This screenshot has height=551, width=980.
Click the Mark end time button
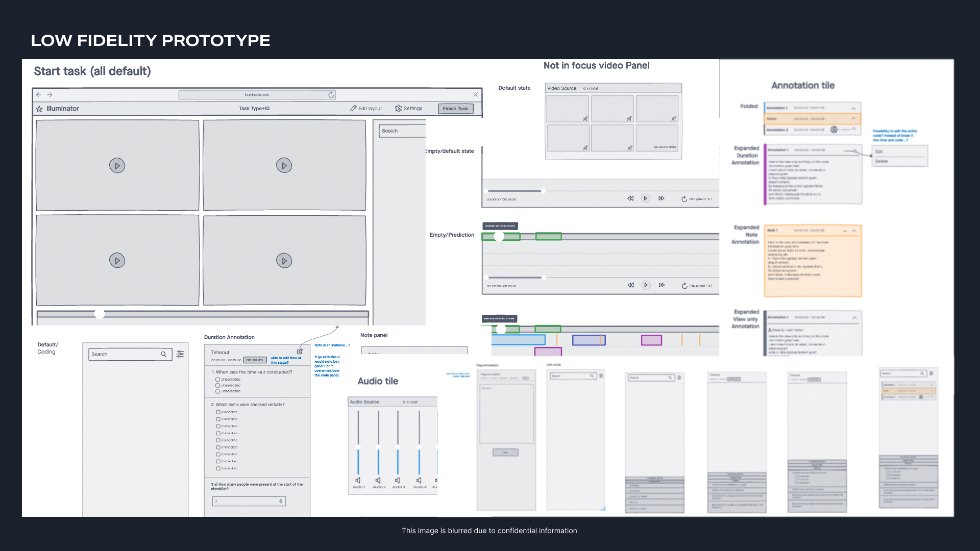coord(255,360)
